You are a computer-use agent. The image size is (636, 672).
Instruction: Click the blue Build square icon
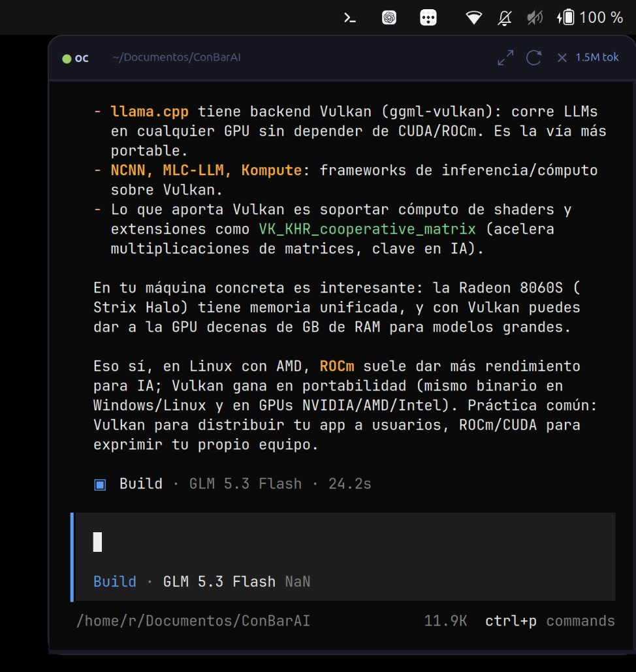100,485
